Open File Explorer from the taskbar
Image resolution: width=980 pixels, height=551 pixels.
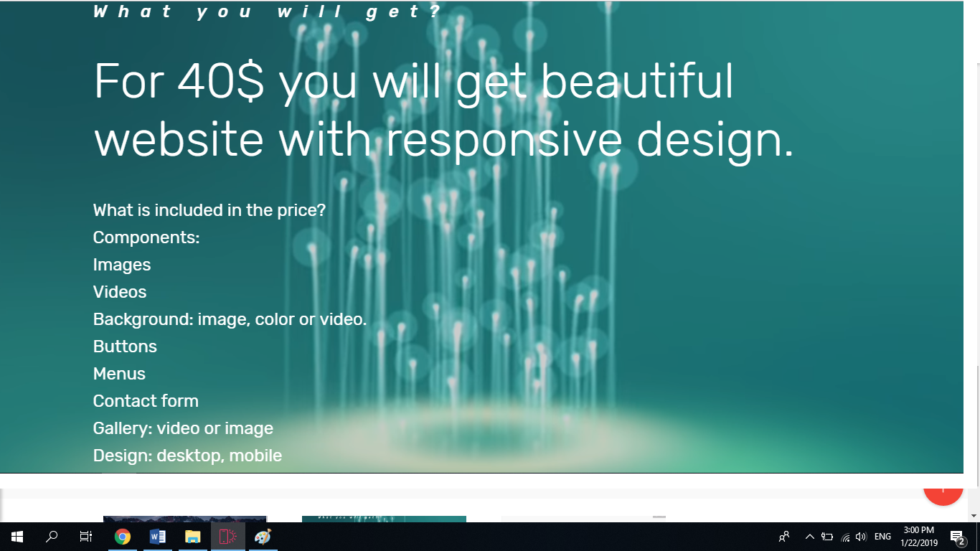click(192, 536)
